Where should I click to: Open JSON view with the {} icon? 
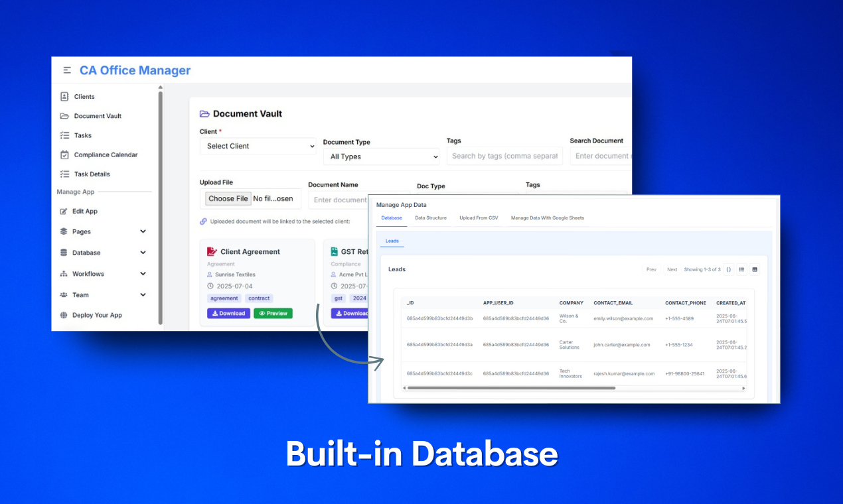tap(728, 269)
